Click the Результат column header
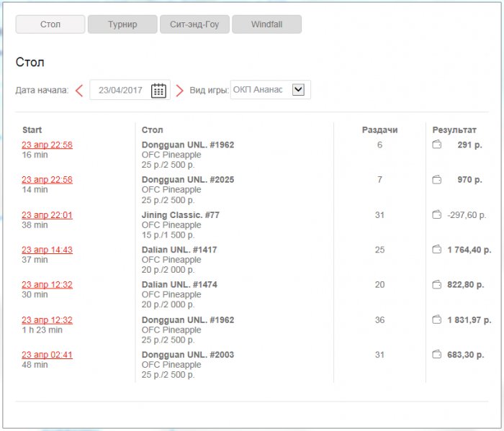The height and width of the screenshot is (431, 504). coord(454,130)
